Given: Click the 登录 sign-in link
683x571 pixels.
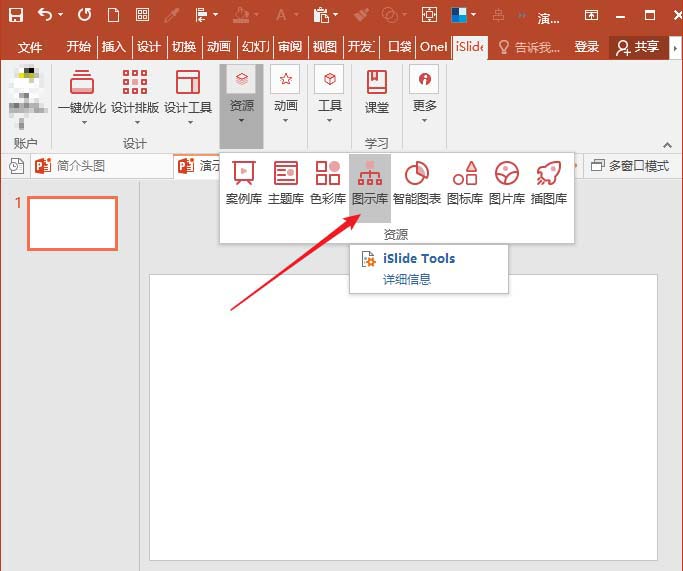Looking at the screenshot, I should point(587,47).
